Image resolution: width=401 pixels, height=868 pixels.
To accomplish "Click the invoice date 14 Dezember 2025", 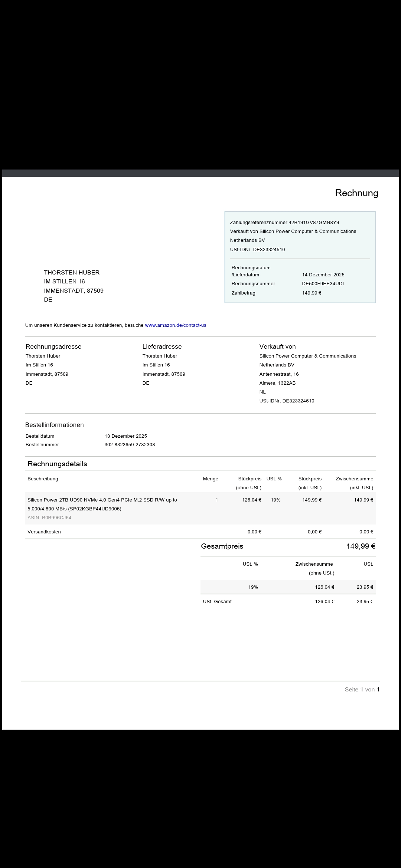I will point(323,275).
